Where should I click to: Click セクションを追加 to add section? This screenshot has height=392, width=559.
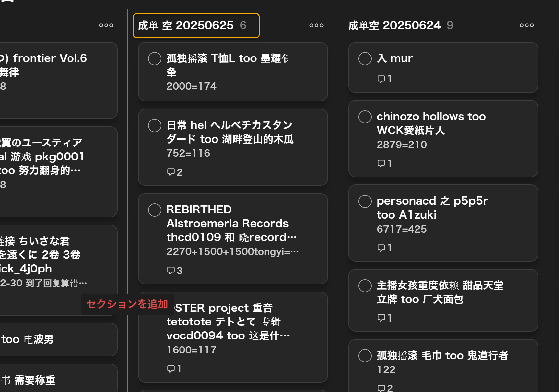[127, 304]
